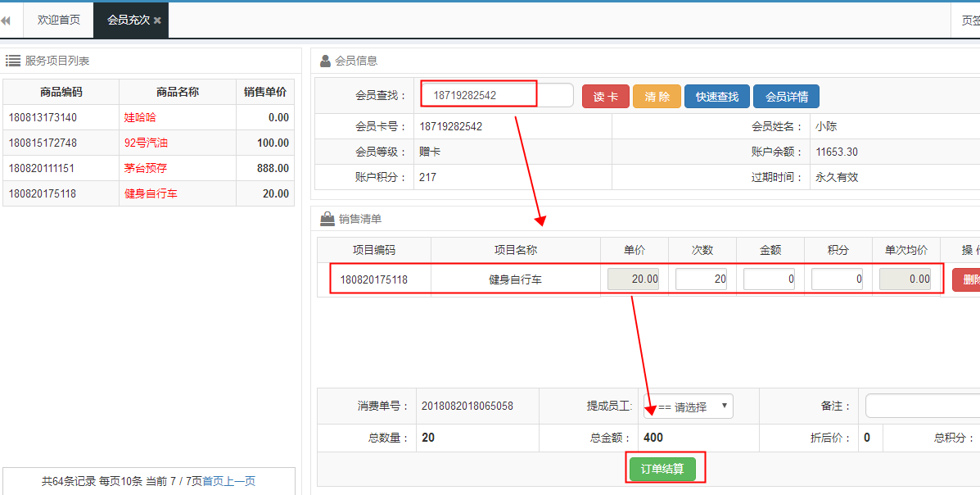
Task: Select 娃哈哈 in the service item list
Action: coord(139,117)
